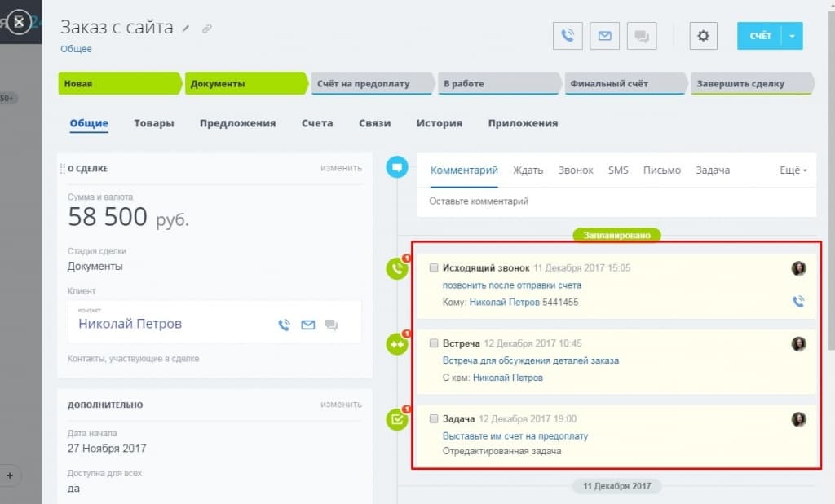
Task: Switch to the Товары tab
Action: (x=153, y=123)
